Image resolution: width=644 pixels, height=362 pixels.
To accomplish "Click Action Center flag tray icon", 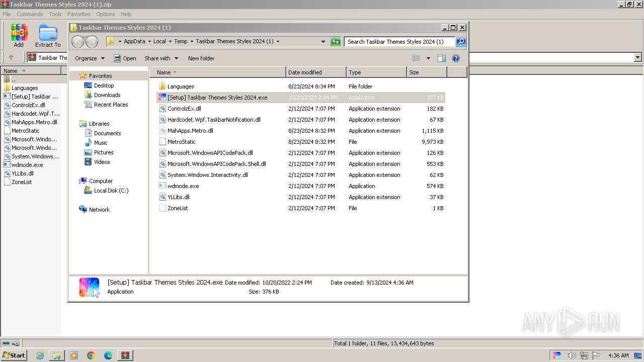I will tap(597, 355).
